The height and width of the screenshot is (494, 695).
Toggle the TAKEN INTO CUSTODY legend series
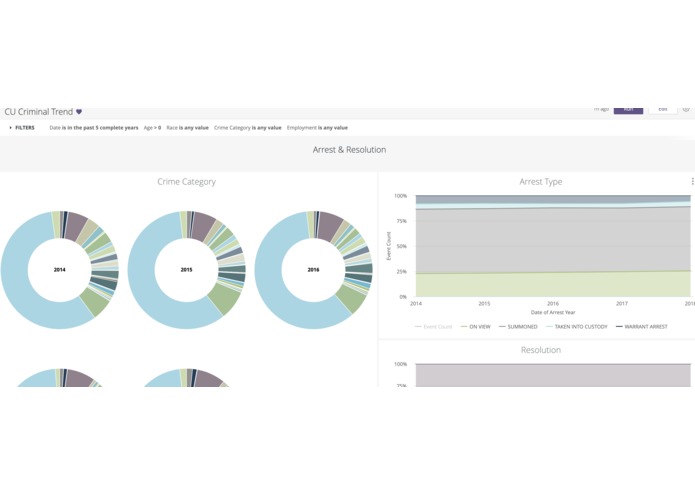tap(577, 327)
